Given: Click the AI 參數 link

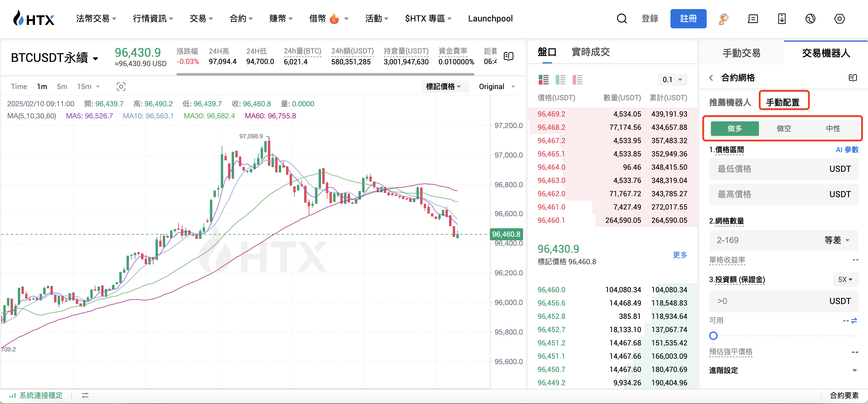Looking at the screenshot, I should click(847, 149).
